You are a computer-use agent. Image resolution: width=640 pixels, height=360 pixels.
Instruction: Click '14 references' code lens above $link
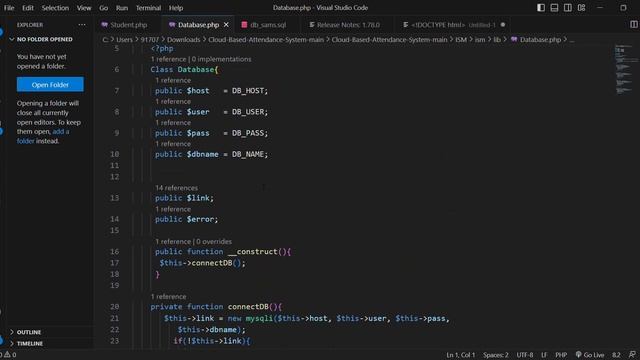(x=176, y=188)
